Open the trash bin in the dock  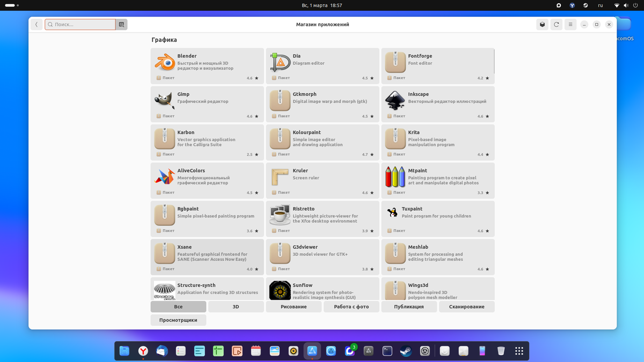(x=501, y=351)
